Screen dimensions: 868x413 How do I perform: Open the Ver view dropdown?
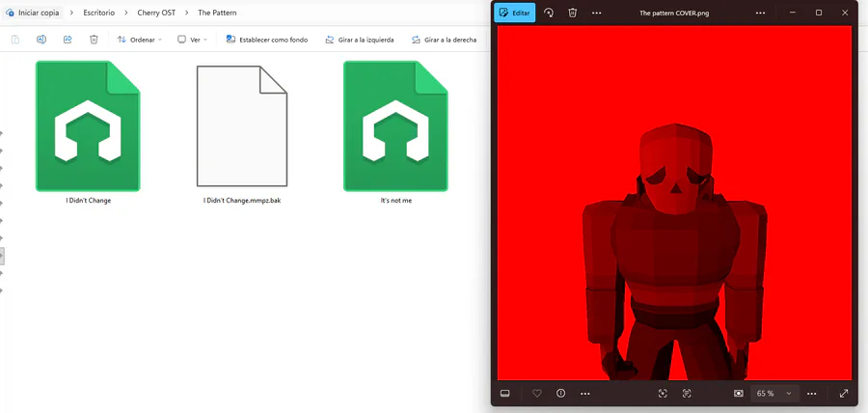click(192, 40)
